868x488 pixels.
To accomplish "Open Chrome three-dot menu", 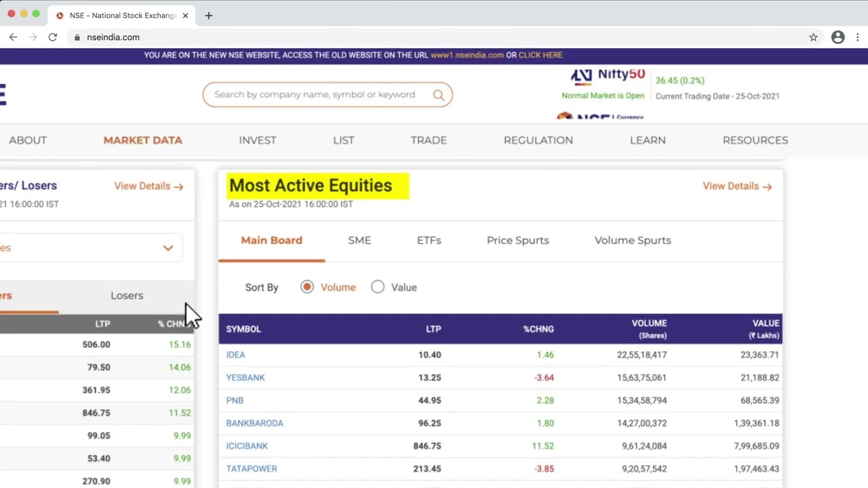I will click(858, 37).
